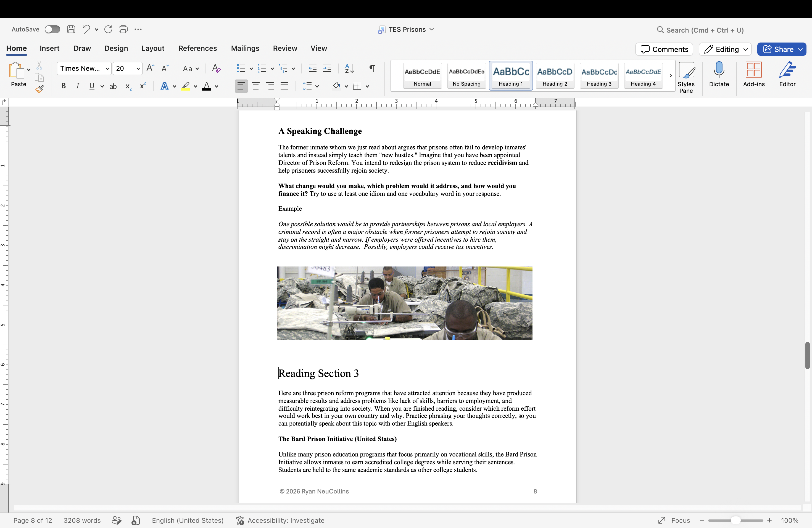
Task: Open the font size dropdown
Action: pyautogui.click(x=138, y=68)
